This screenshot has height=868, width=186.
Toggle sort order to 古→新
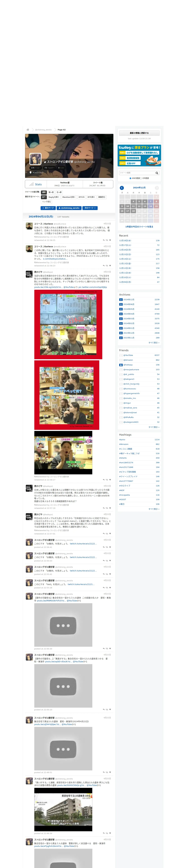pos(59,192)
